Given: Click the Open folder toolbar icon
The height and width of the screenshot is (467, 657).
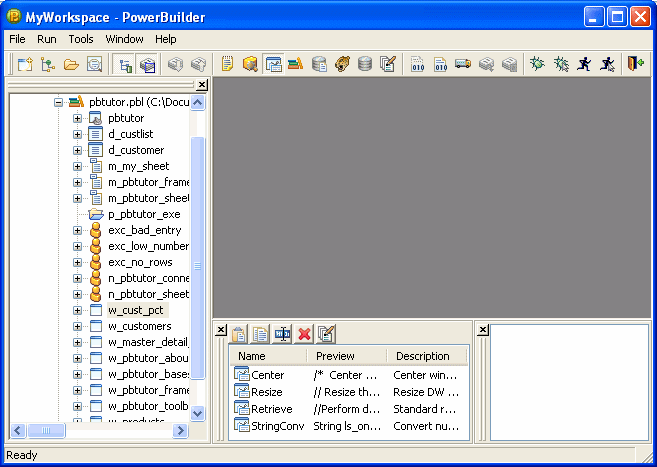Looking at the screenshot, I should [x=71, y=64].
